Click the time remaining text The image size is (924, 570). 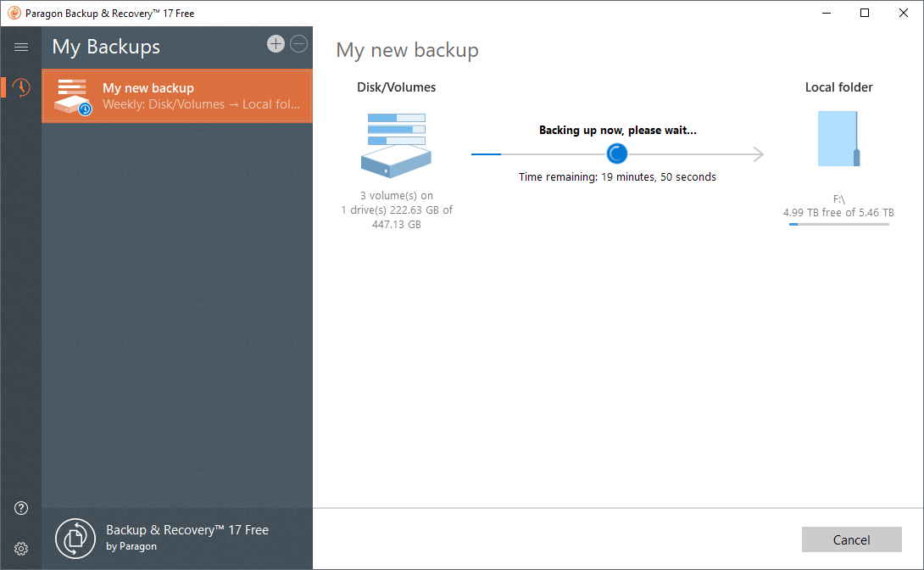pos(617,176)
